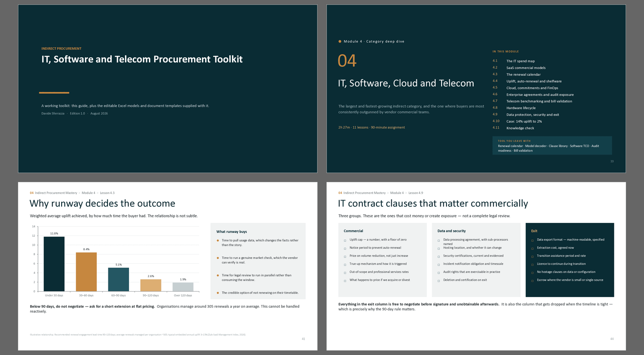Click 'Time for legal review' bullet text
The height and width of the screenshot is (355, 644).
[256, 277]
